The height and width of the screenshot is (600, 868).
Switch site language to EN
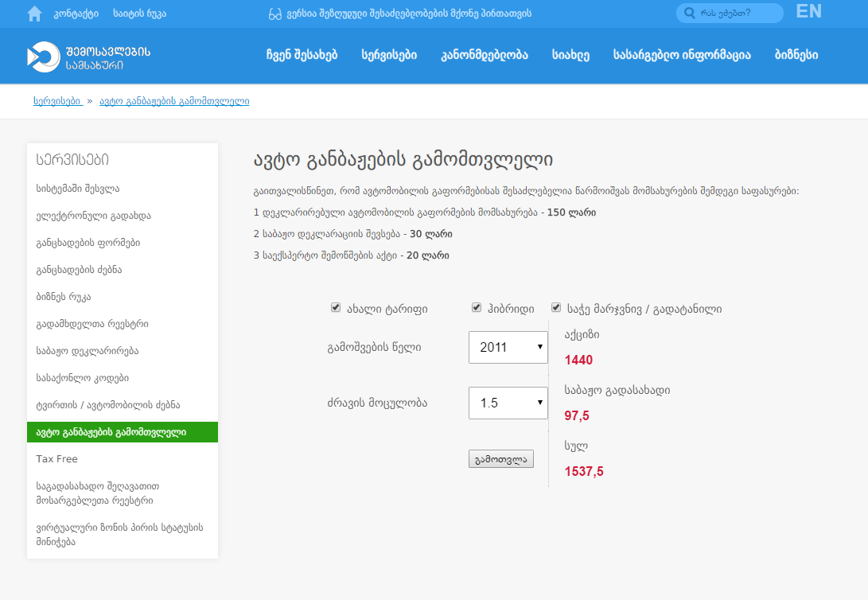(x=808, y=12)
